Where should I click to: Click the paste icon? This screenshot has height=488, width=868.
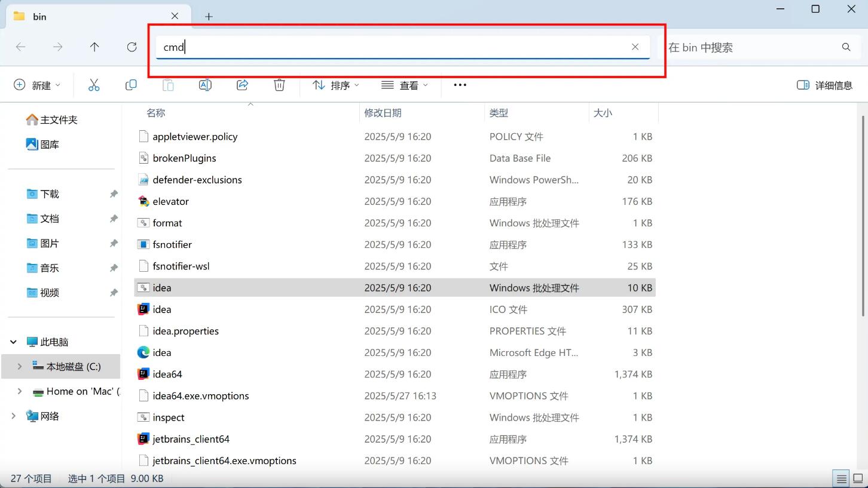[x=168, y=85]
